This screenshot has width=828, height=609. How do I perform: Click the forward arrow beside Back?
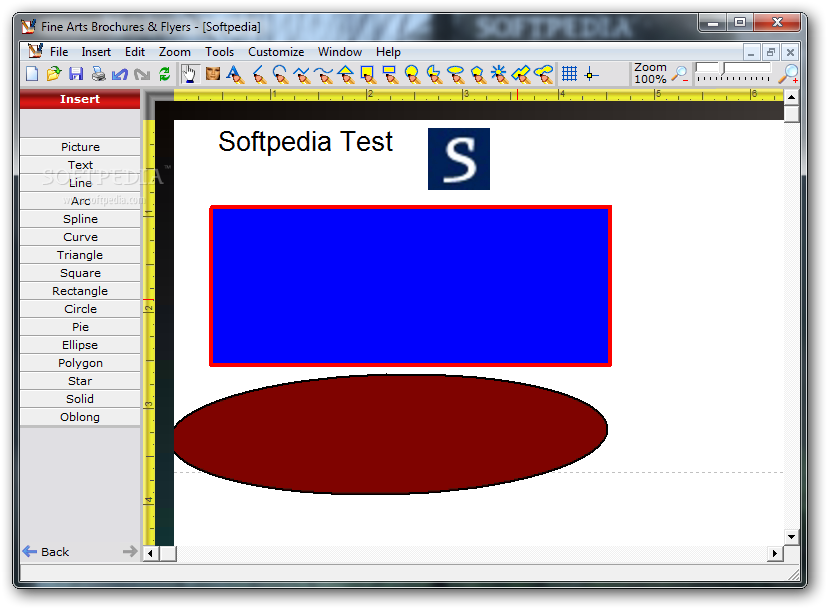click(130, 551)
